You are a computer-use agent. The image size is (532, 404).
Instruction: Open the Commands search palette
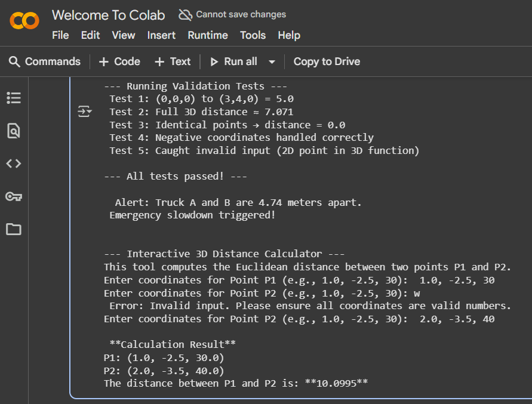45,61
